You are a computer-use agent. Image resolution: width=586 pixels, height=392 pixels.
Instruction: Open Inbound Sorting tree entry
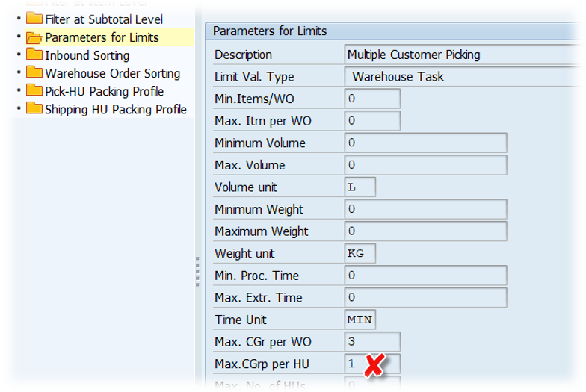point(87,55)
